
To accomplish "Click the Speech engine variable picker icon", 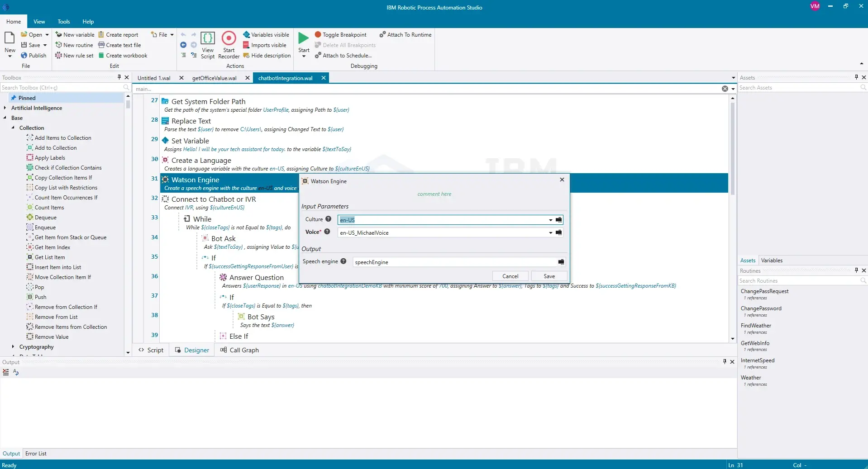I will click(561, 262).
